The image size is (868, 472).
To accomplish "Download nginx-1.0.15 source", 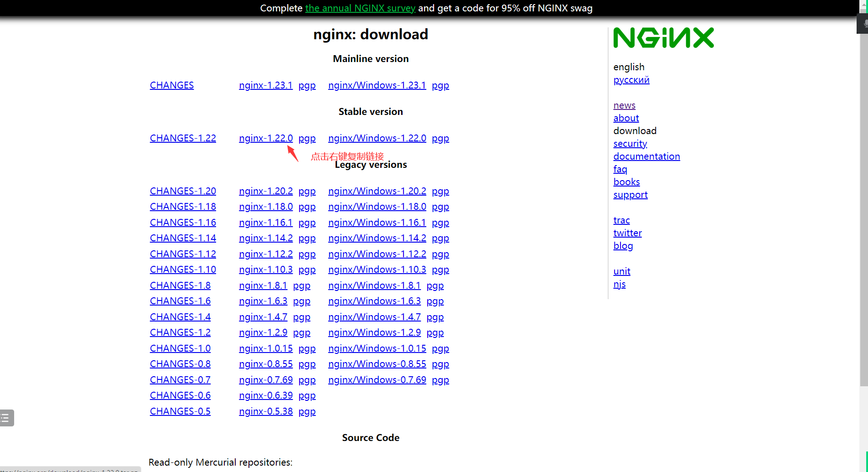I will (x=266, y=348).
